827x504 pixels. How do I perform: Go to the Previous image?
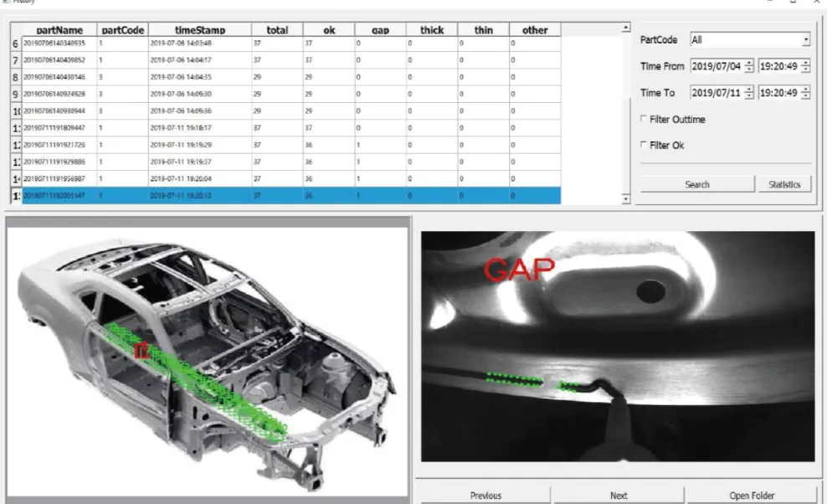485,495
